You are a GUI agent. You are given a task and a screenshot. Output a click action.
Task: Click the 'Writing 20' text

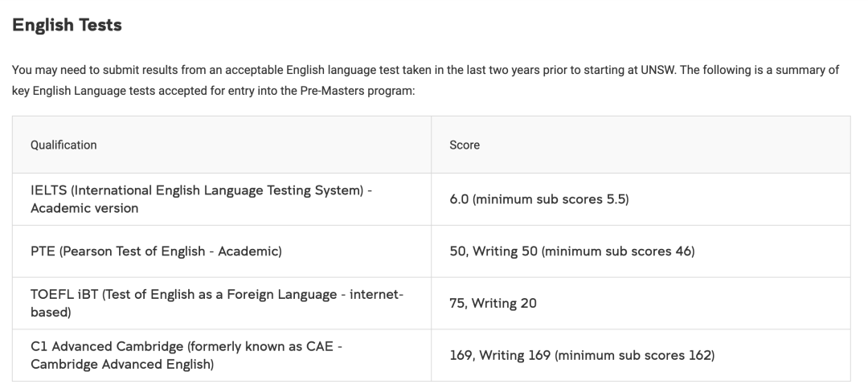tap(504, 303)
